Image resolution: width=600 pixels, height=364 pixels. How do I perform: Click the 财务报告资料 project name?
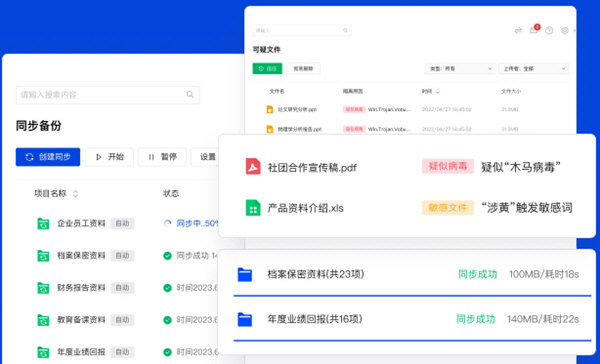pyautogui.click(x=81, y=288)
